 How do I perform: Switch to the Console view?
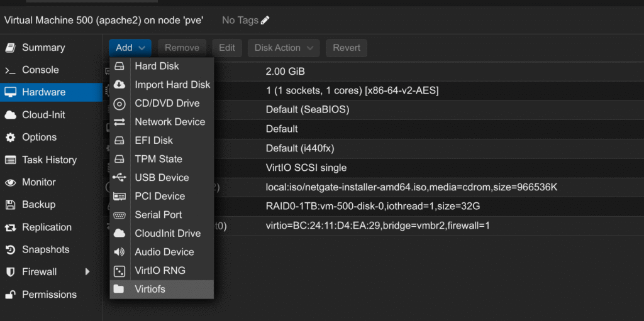pyautogui.click(x=40, y=70)
